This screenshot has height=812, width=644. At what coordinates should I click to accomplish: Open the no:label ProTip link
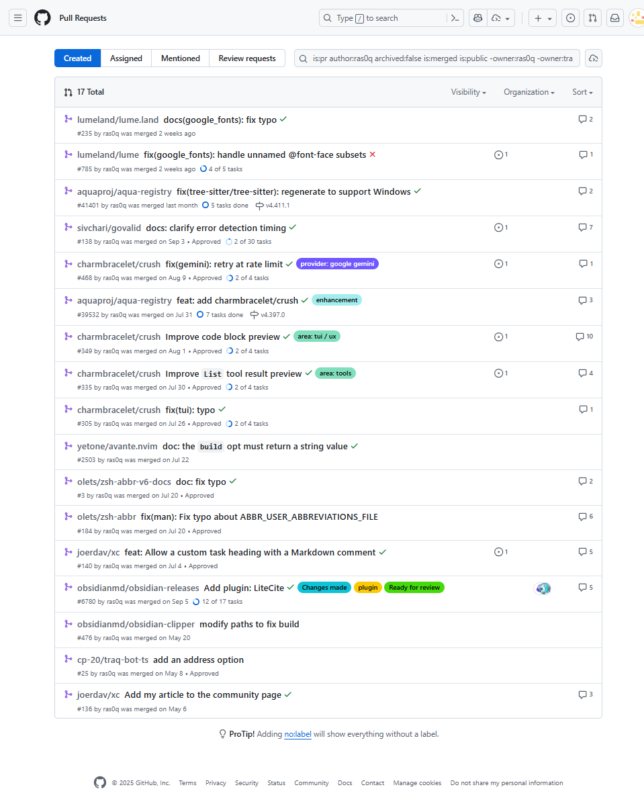297,734
